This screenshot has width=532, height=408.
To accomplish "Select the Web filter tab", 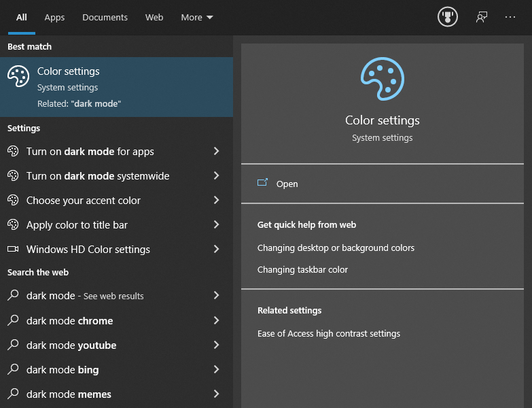I will (x=154, y=18).
